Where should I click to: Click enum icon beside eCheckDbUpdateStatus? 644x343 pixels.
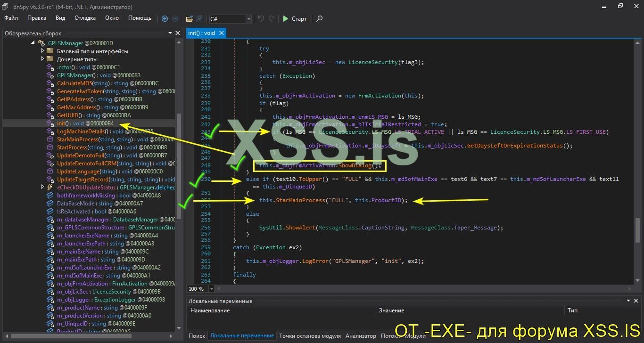(50, 188)
